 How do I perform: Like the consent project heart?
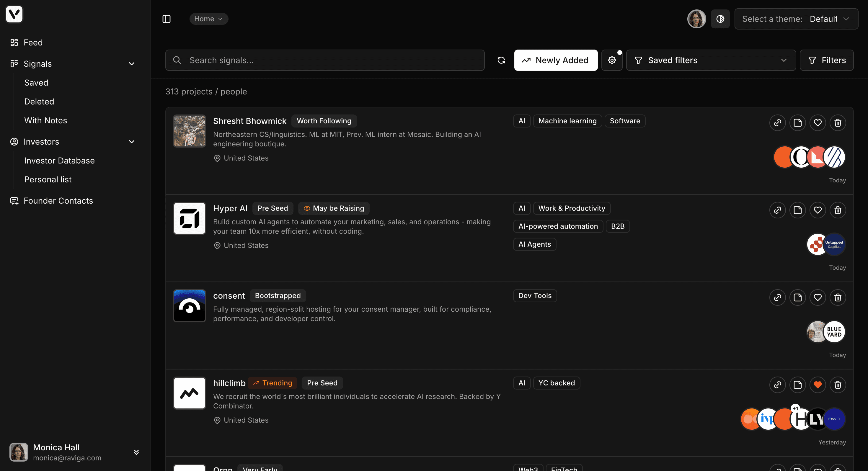click(818, 297)
